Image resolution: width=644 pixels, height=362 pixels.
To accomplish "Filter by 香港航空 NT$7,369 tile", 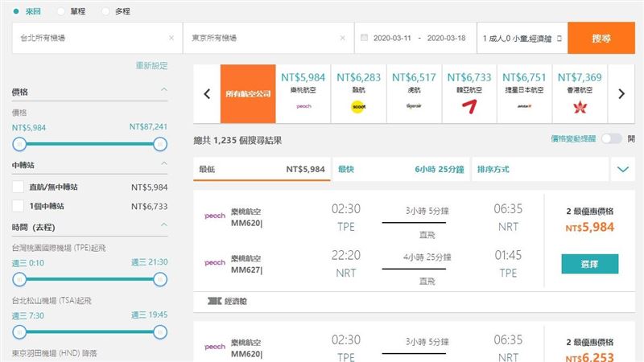I will click(x=580, y=94).
